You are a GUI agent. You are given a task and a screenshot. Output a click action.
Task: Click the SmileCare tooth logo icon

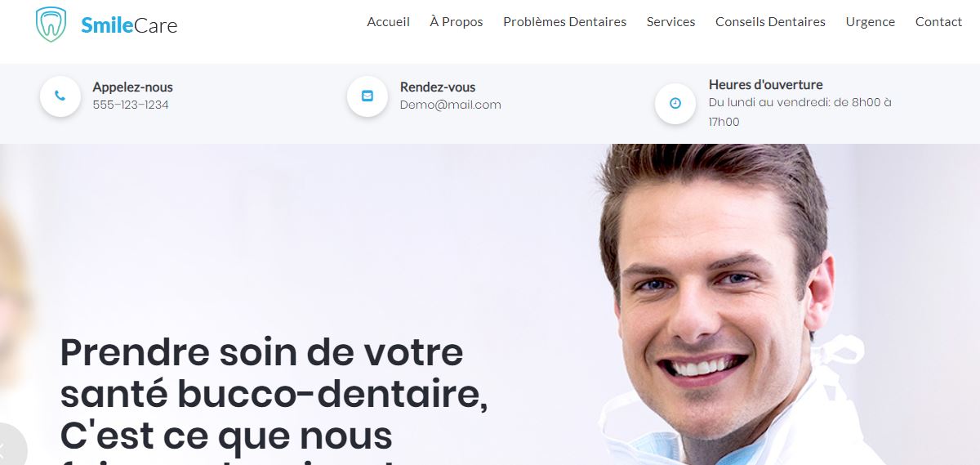click(x=51, y=25)
